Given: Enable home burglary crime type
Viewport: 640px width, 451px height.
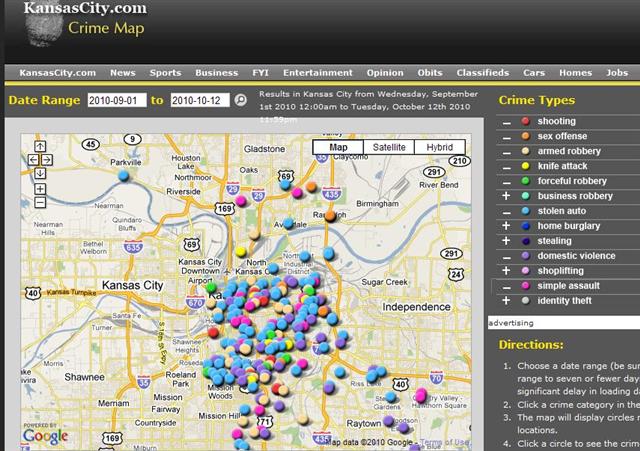Looking at the screenshot, I should tap(506, 226).
